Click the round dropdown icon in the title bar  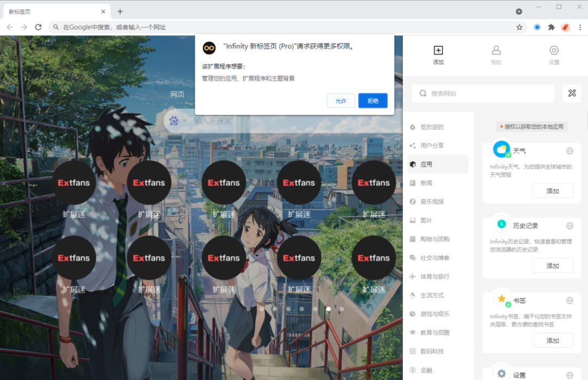click(519, 11)
